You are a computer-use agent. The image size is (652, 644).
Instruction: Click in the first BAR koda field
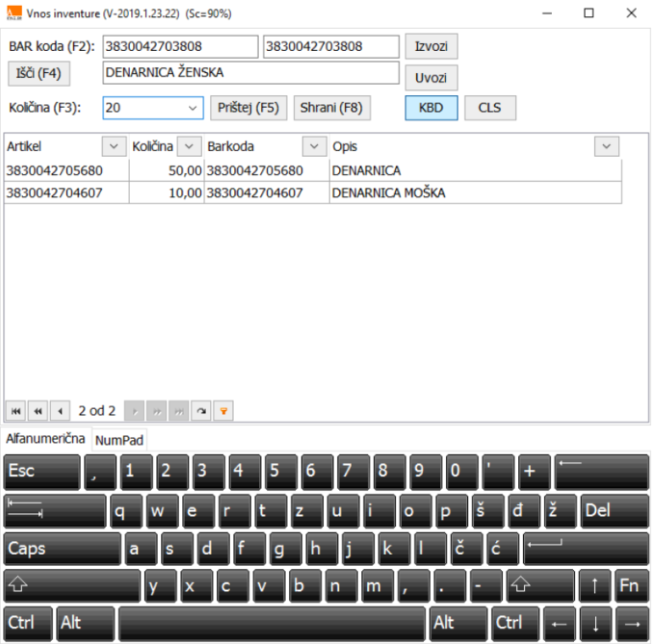pos(180,46)
